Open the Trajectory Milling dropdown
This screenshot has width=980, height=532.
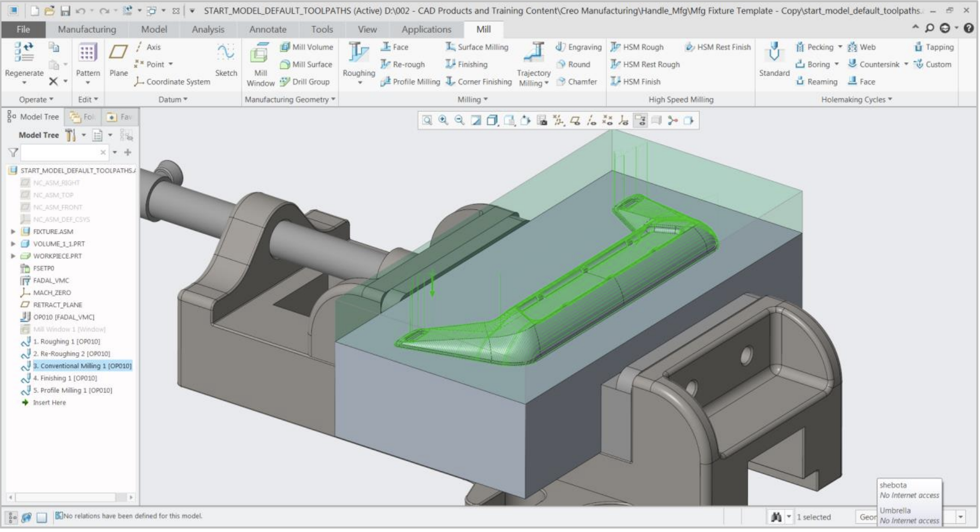point(547,83)
